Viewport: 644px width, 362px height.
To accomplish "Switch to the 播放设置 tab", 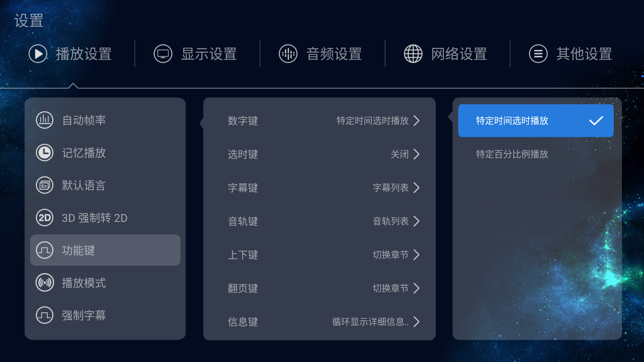I will coord(70,54).
